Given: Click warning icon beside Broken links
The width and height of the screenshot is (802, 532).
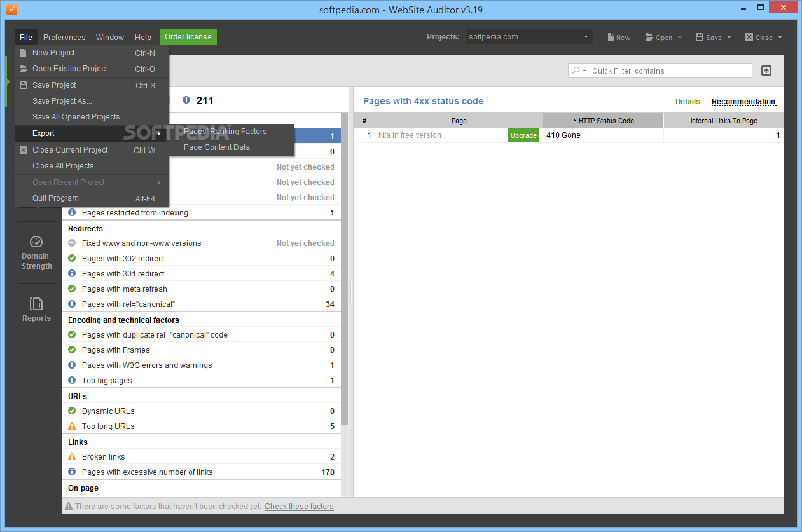Looking at the screenshot, I should point(72,457).
